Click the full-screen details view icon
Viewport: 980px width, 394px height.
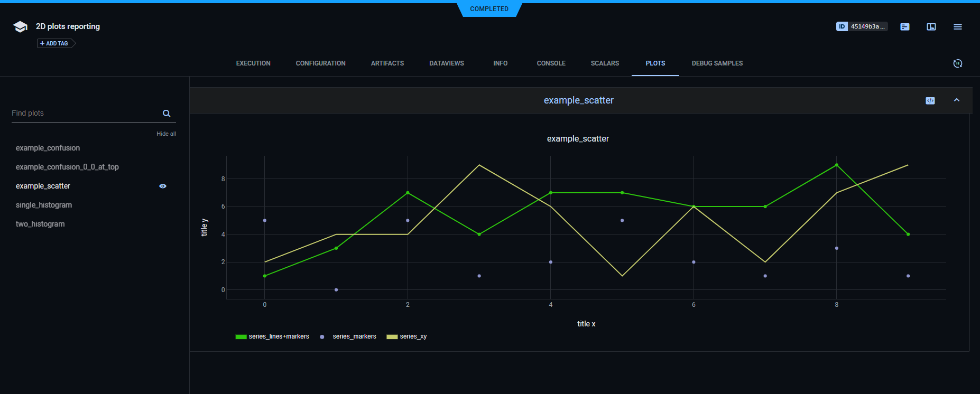tap(931, 27)
